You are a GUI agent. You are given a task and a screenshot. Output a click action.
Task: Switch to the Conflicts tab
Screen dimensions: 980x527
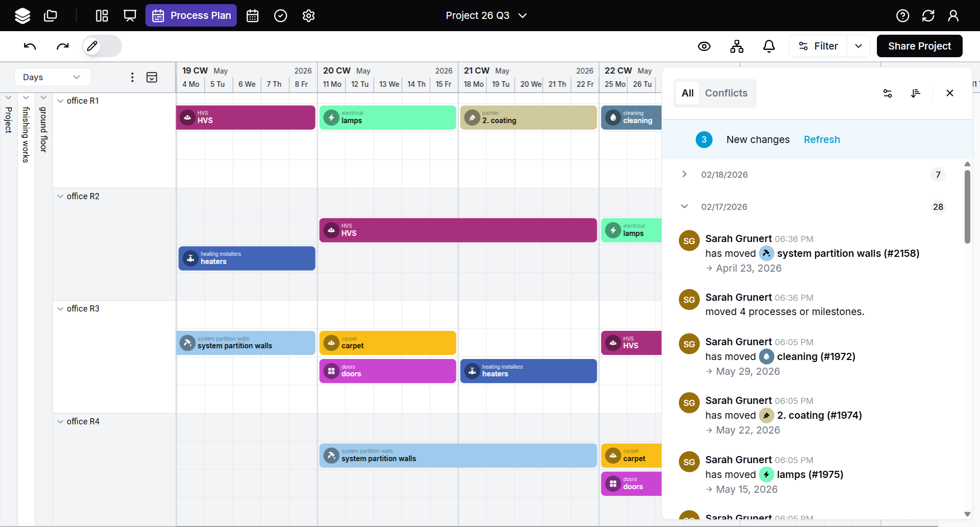726,93
